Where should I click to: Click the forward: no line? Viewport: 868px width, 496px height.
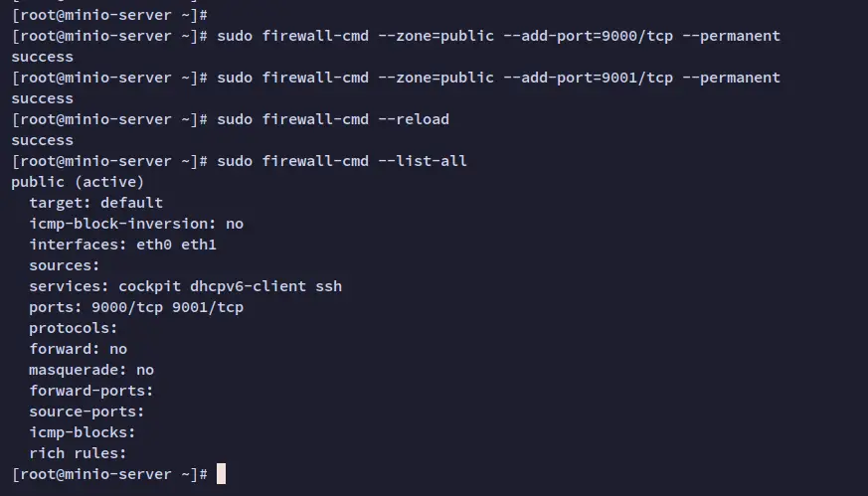point(79,349)
